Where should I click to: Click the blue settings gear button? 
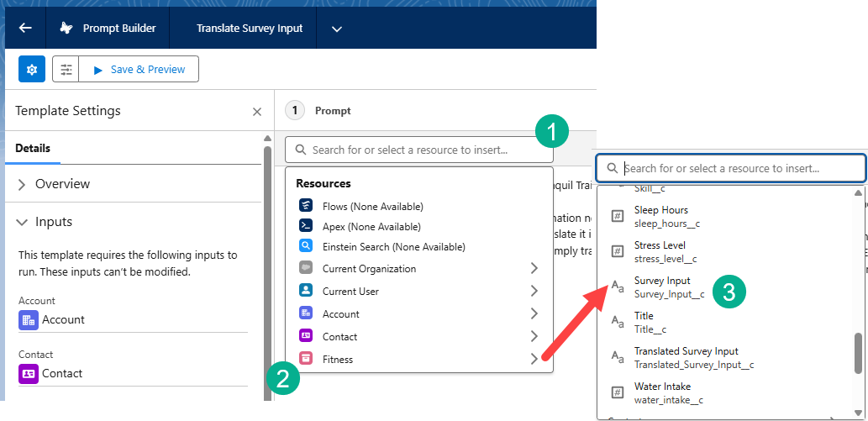(32, 69)
